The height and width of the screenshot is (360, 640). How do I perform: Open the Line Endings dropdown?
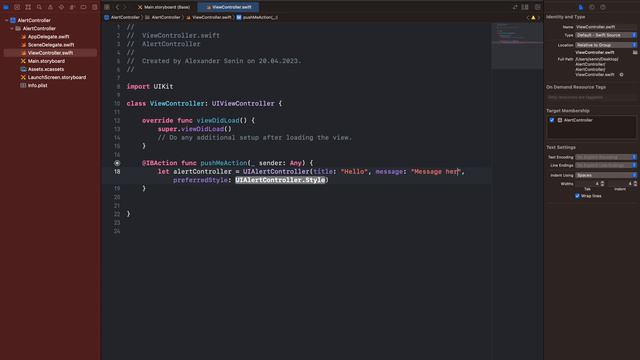coord(606,165)
